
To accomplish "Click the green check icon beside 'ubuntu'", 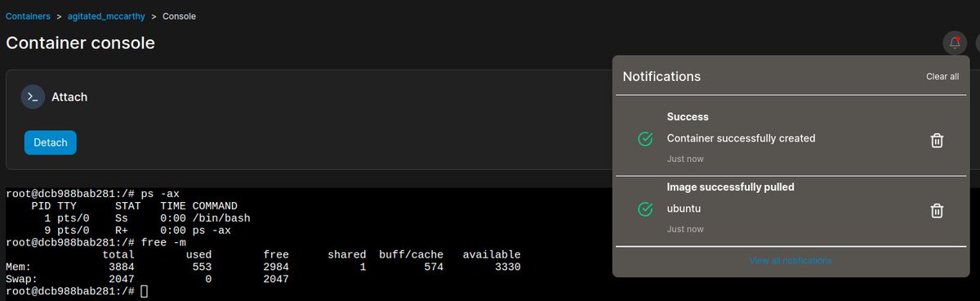I will coord(645,209).
